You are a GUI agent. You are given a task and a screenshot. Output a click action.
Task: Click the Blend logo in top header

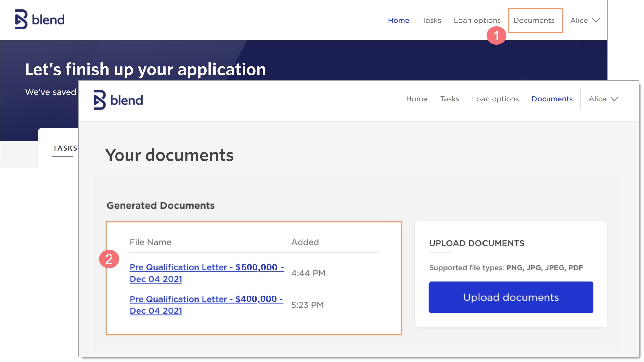tap(40, 20)
